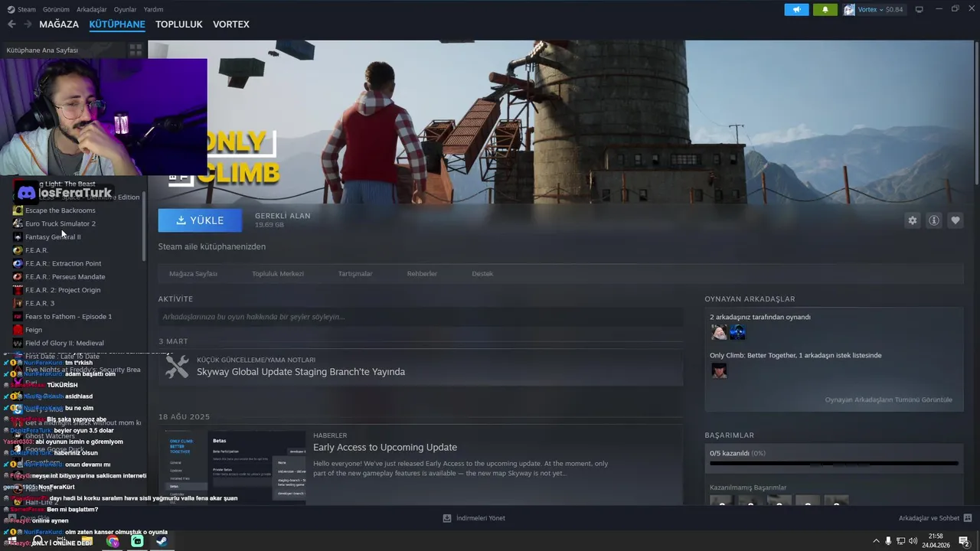Open Steam icon on the Windows taskbar
This screenshot has height=551, width=980.
click(x=162, y=541)
